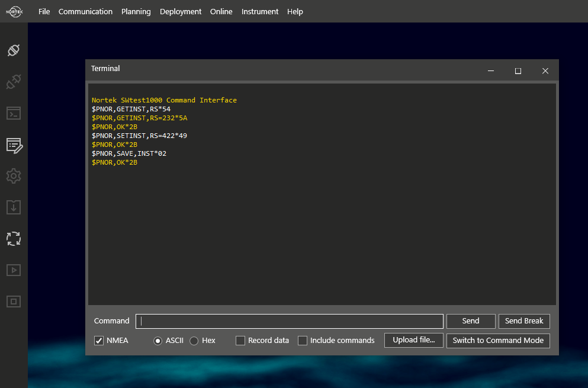Click the Send Break button
This screenshot has width=588, height=388.
pos(524,321)
